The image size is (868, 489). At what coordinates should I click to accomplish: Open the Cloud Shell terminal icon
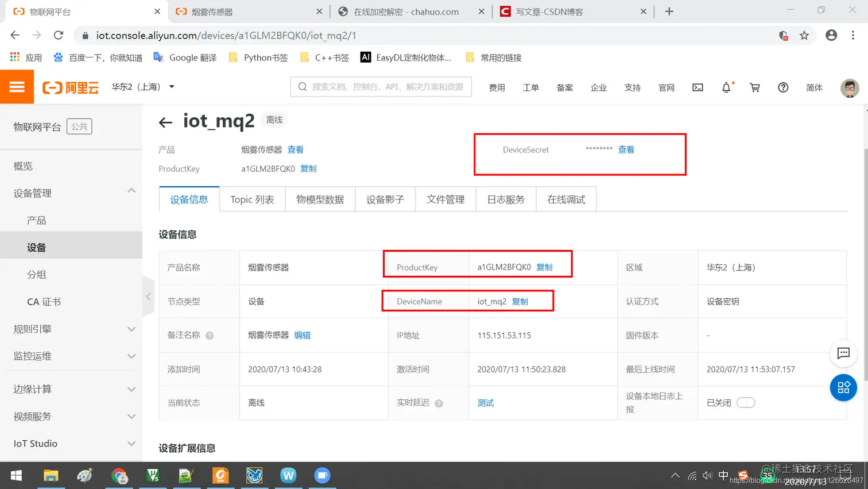click(697, 87)
